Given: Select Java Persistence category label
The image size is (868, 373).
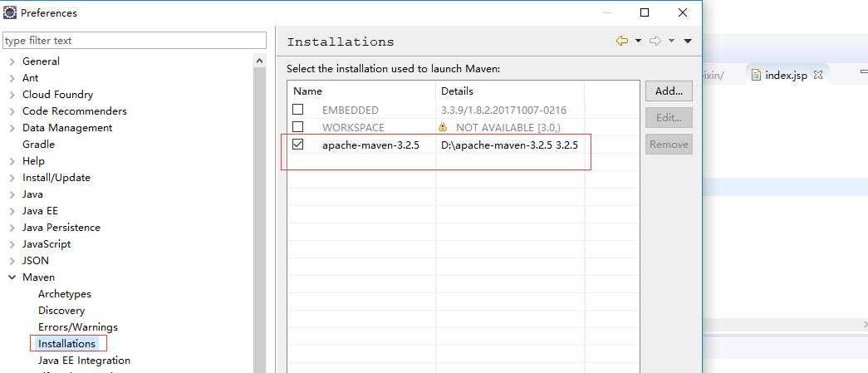Looking at the screenshot, I should pos(61,228).
